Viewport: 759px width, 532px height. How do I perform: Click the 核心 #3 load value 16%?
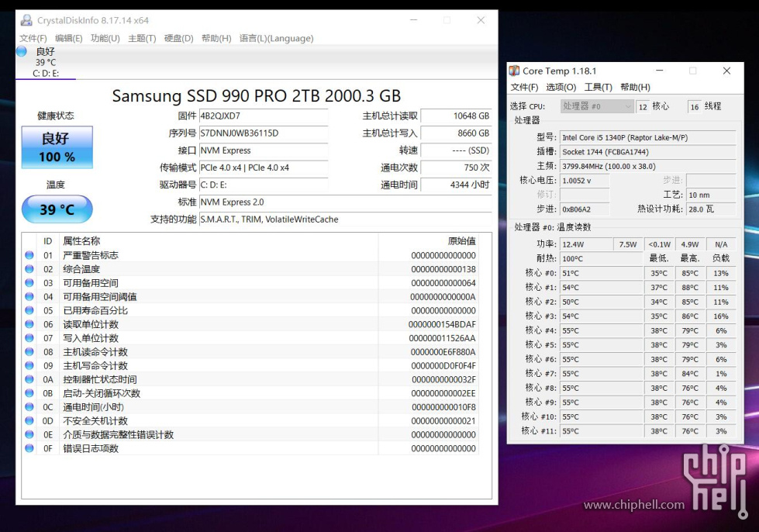[721, 316]
